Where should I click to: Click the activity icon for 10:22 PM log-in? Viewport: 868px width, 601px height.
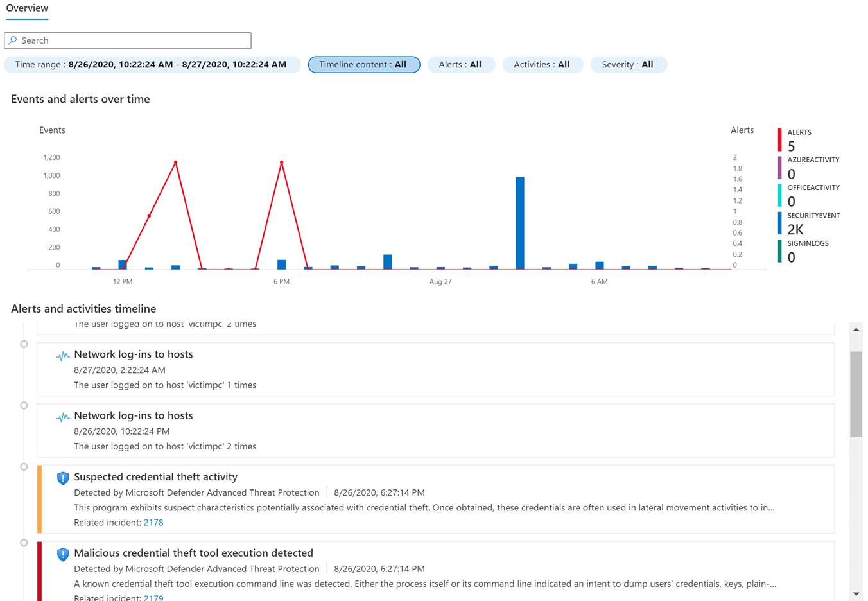[x=63, y=417]
